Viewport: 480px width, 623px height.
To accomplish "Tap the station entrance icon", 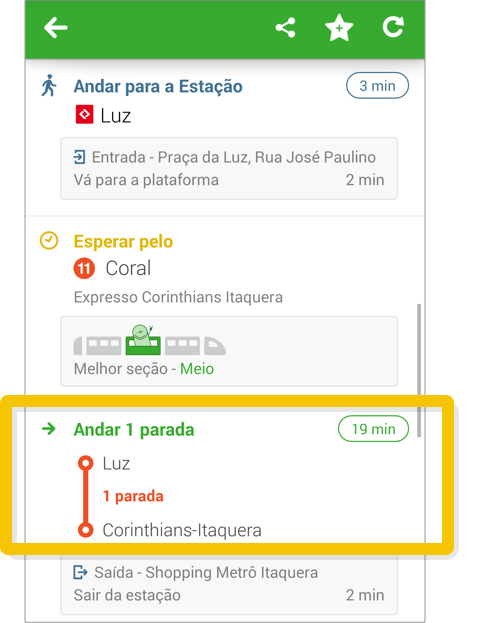I will (x=79, y=157).
